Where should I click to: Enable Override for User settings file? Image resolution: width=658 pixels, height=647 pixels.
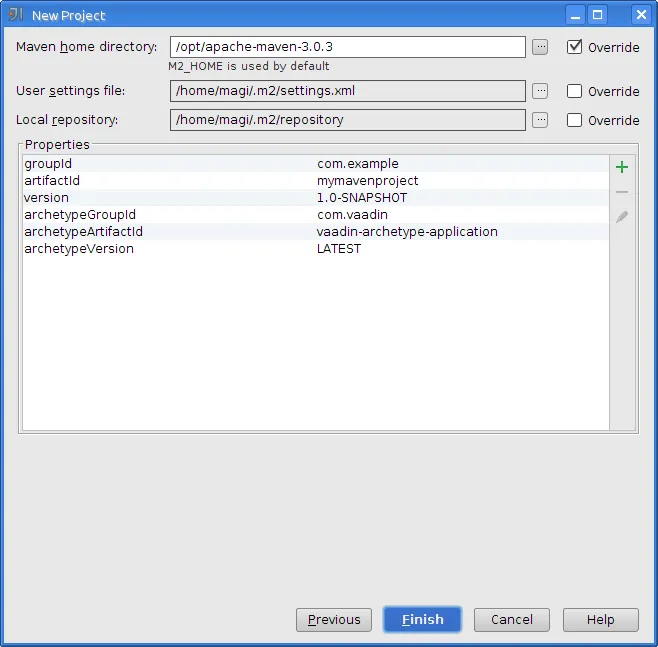[x=574, y=91]
